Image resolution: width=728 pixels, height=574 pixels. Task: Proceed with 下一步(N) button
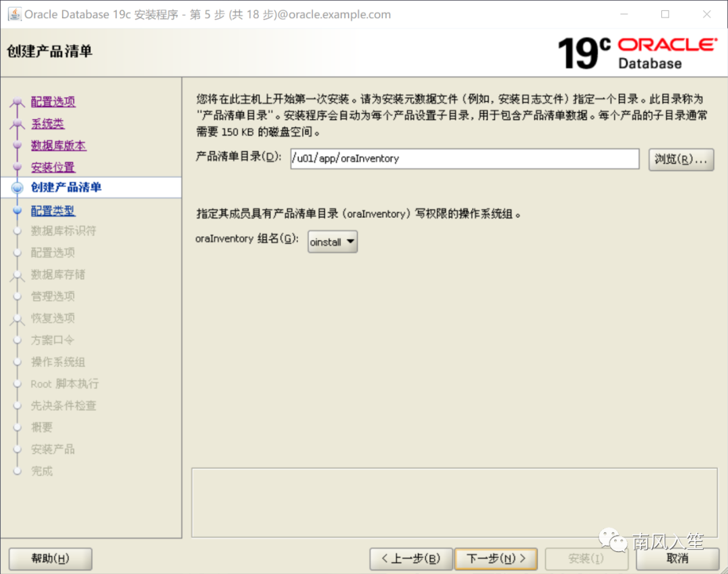tap(496, 558)
